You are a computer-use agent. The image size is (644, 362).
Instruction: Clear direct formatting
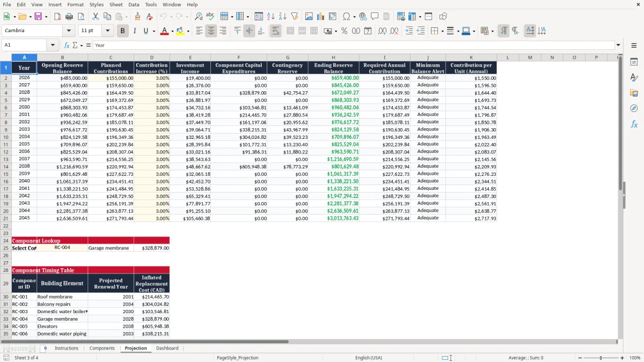point(149,17)
